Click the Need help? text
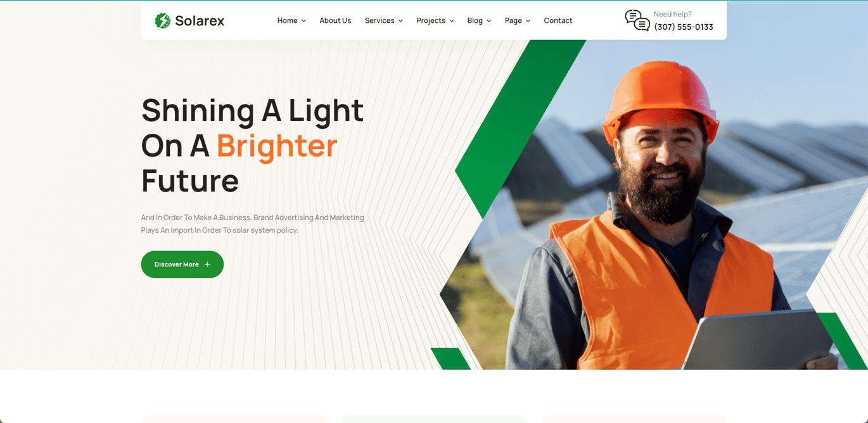Image resolution: width=868 pixels, height=423 pixels. pyautogui.click(x=672, y=14)
